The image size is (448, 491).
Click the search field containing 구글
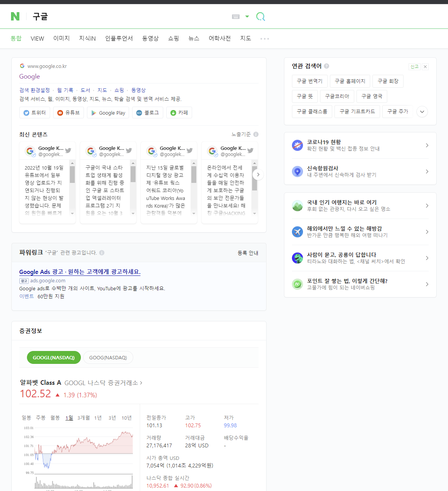[129, 16]
